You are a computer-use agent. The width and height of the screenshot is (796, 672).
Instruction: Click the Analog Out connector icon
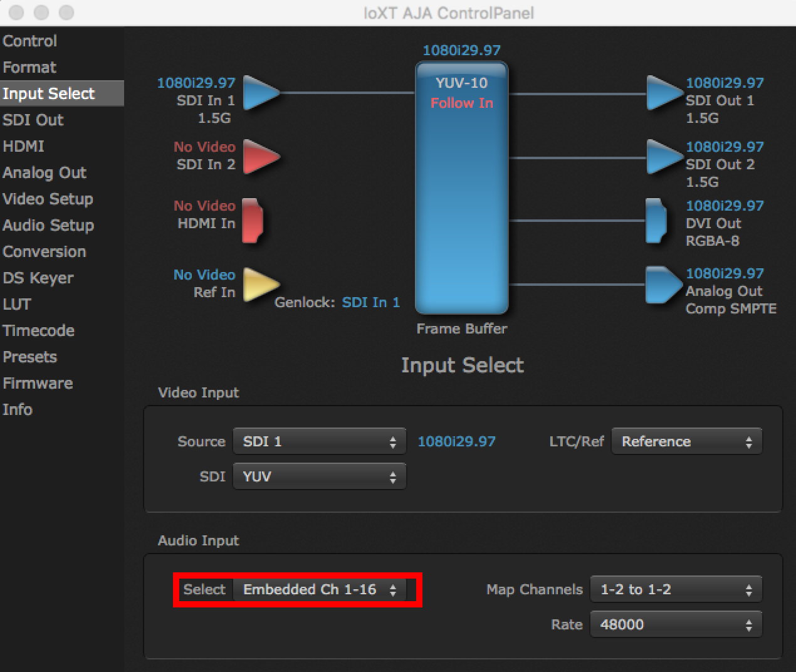click(x=664, y=285)
